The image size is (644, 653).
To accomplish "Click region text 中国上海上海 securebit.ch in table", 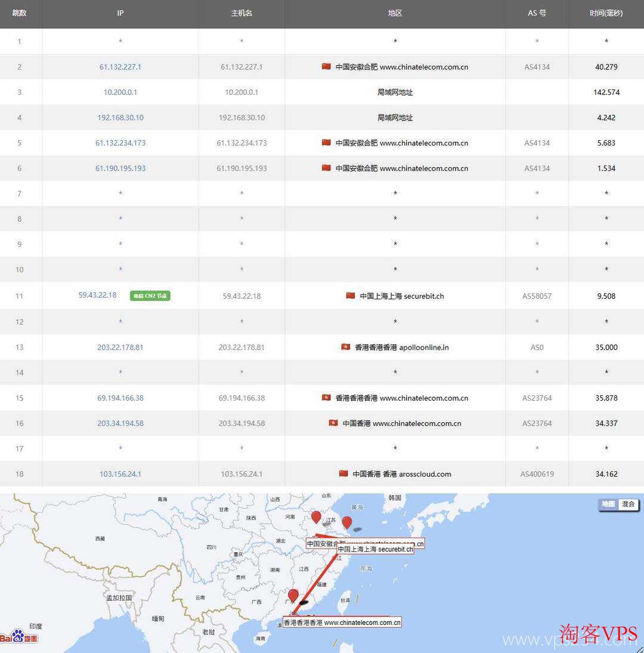I will click(x=402, y=296).
